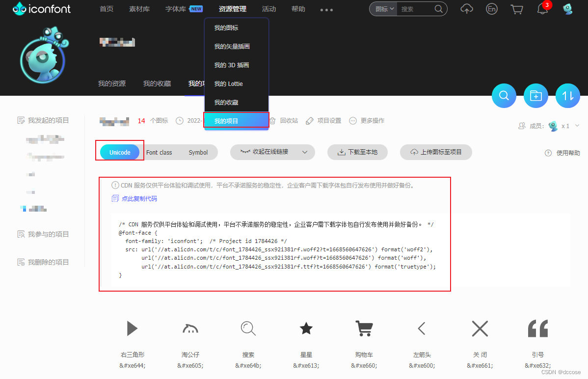The image size is (588, 379).
Task: Create new project via folder-plus button
Action: pos(535,96)
